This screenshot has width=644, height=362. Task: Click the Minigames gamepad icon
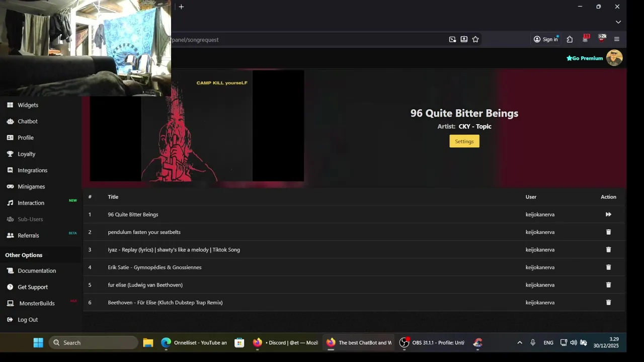pos(10,187)
